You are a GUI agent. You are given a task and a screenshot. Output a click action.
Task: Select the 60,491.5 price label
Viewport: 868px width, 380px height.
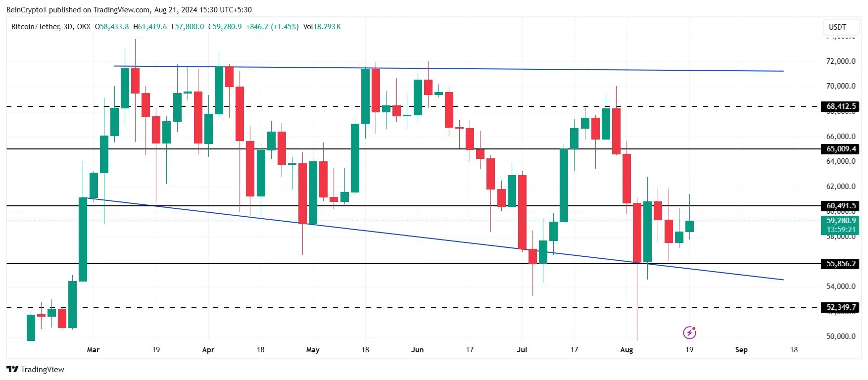840,206
